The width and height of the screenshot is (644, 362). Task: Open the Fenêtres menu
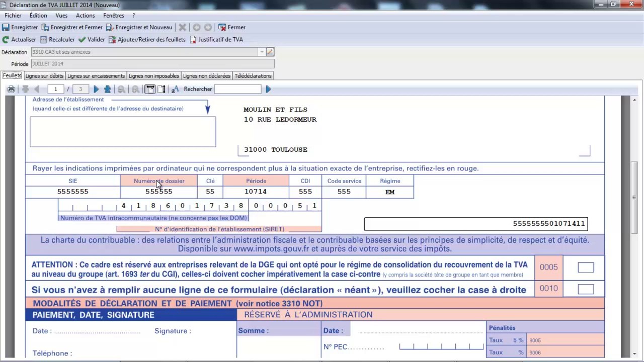pos(114,16)
